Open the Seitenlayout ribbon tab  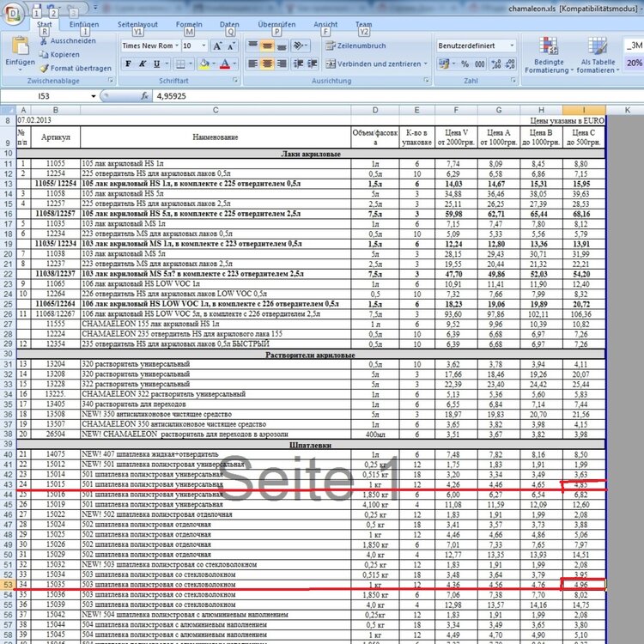tap(137, 25)
